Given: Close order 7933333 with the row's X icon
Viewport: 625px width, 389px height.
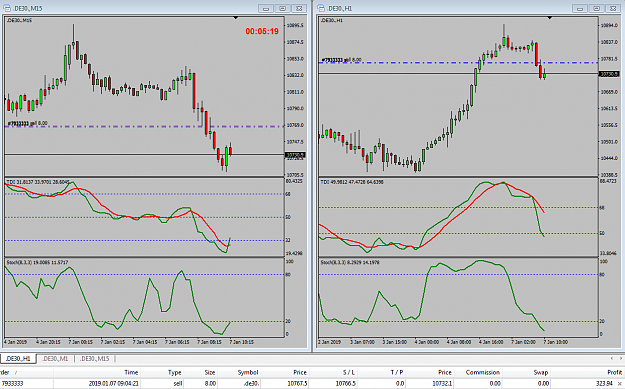Looking at the screenshot, I should pyautogui.click(x=619, y=384).
